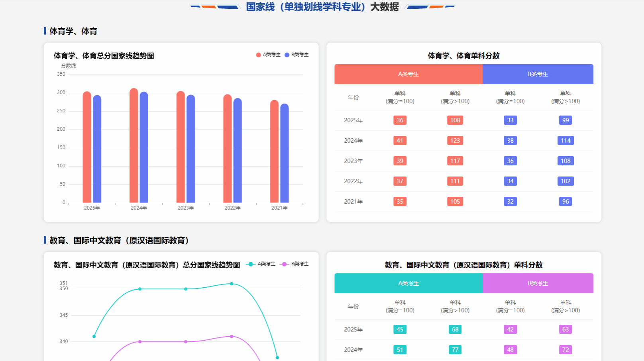The height and width of the screenshot is (361, 644).
Task: Hide the teal A类考生 series in line chart
Action: [x=261, y=264]
